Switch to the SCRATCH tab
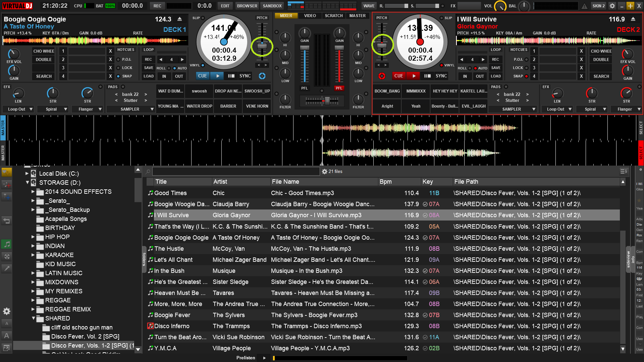644x362 pixels. (333, 16)
